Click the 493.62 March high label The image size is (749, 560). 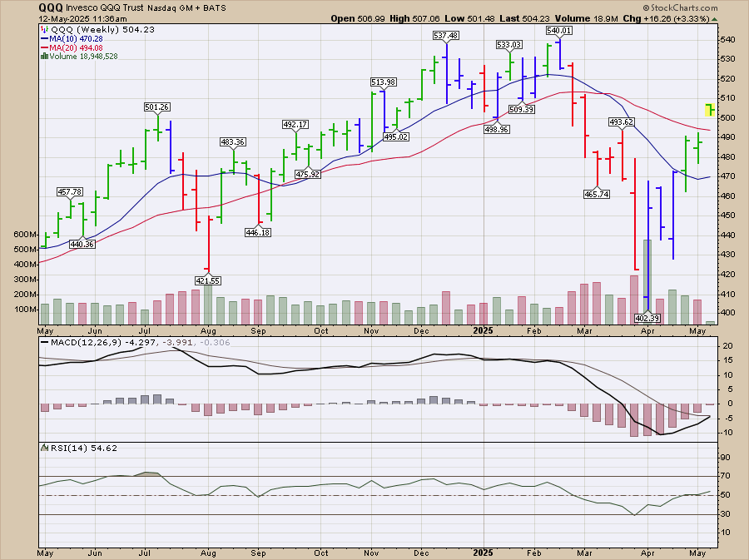point(622,122)
